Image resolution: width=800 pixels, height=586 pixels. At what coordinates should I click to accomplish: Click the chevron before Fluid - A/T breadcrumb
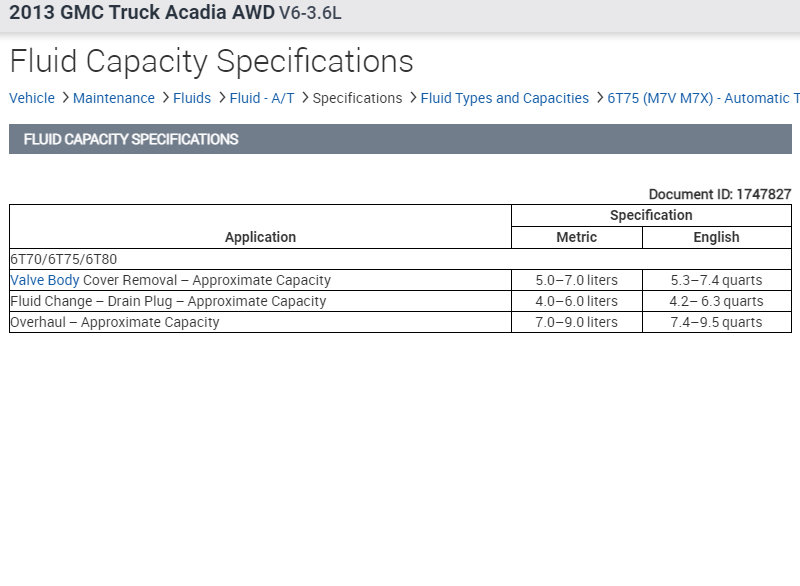221,98
